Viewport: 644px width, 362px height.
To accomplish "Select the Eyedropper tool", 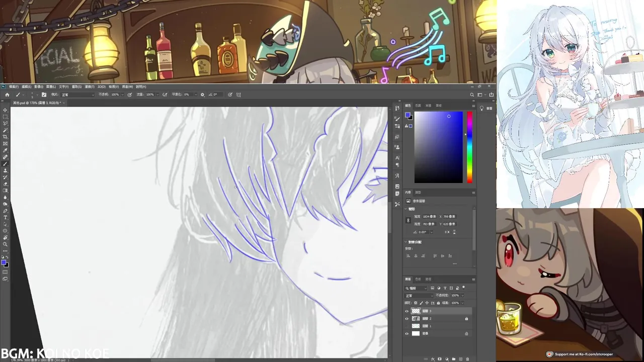I will click(x=5, y=150).
